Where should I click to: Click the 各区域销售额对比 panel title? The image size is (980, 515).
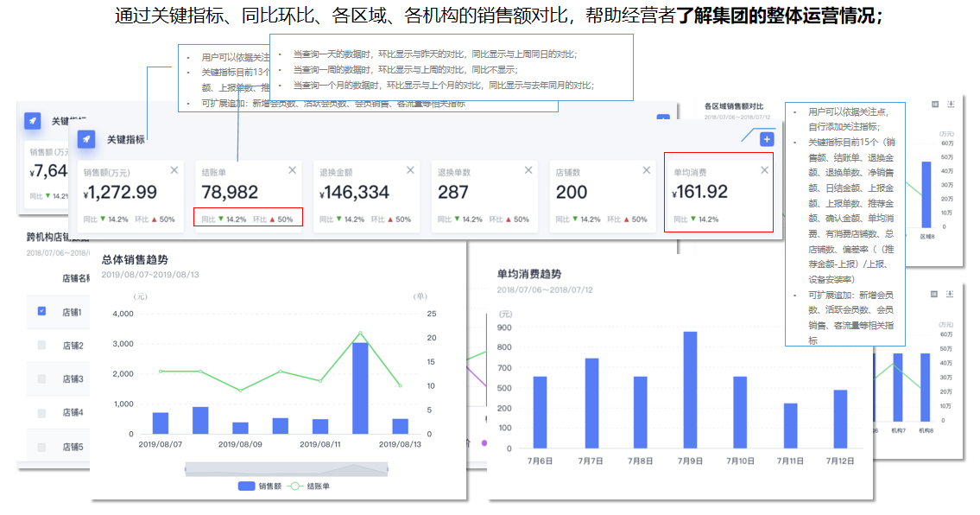[734, 106]
